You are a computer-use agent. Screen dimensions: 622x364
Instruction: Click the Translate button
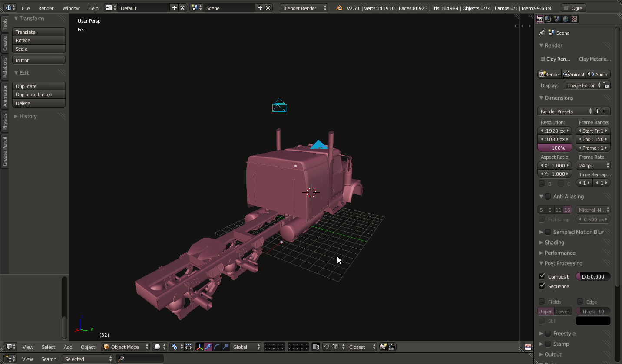39,32
